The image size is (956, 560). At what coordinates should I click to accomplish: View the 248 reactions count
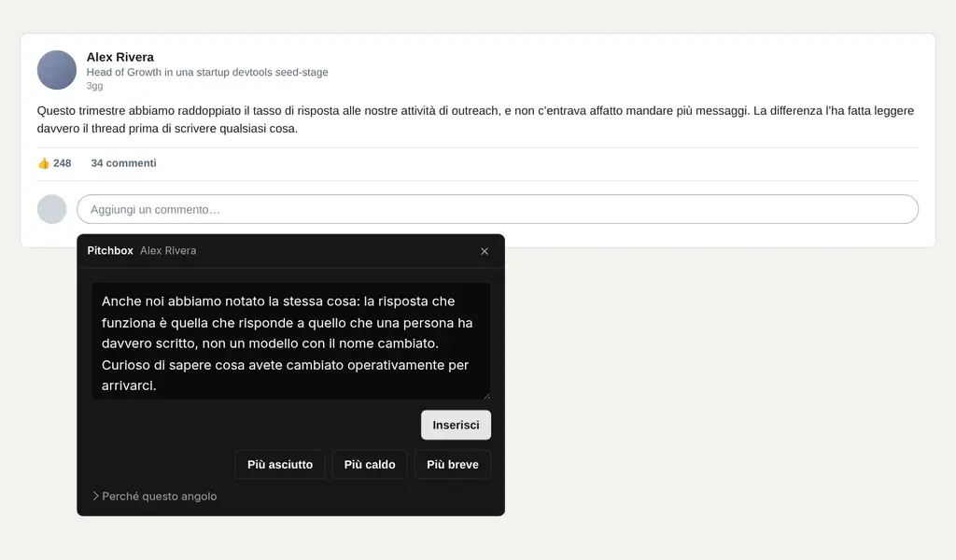(x=63, y=163)
